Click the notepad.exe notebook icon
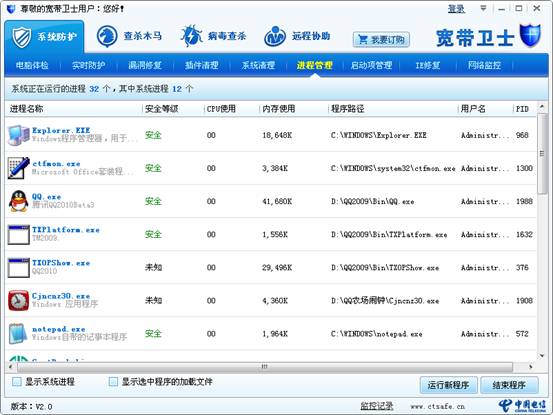Viewport: 553px width, 415px height. [x=18, y=334]
